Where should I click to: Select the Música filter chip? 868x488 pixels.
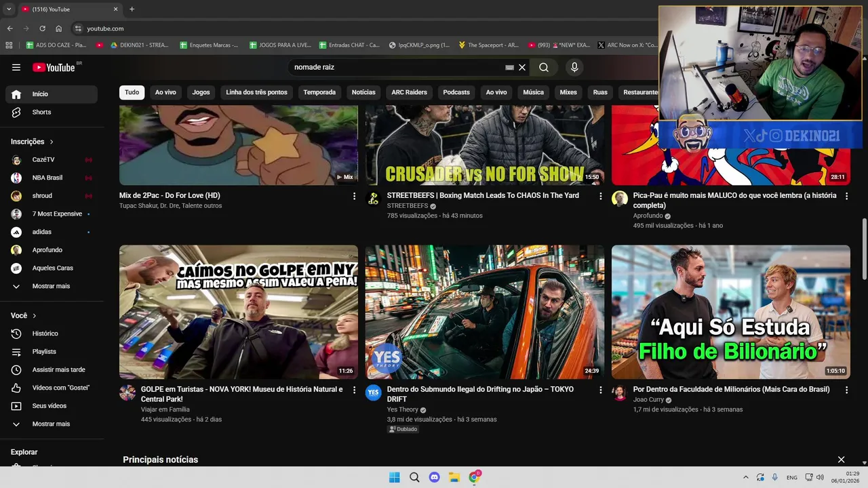click(x=533, y=92)
